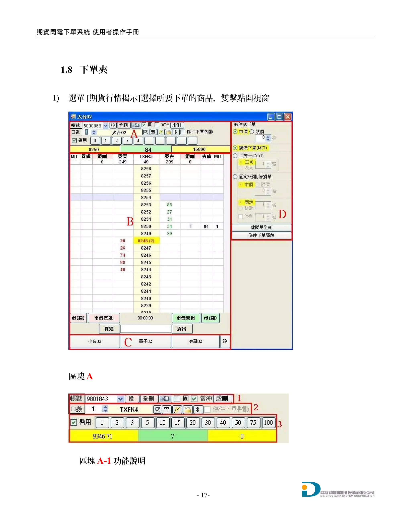
Task: Click 全刪 button beside account 9801843
Action: (x=149, y=399)
